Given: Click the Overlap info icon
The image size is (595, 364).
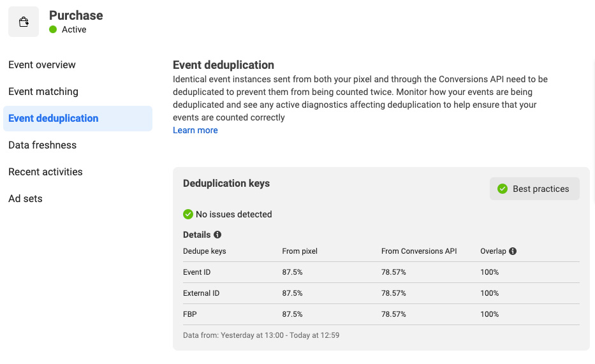Looking at the screenshot, I should [x=513, y=251].
